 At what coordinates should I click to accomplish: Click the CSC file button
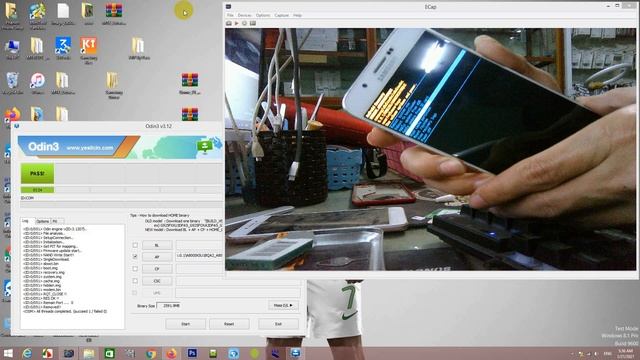(157, 281)
